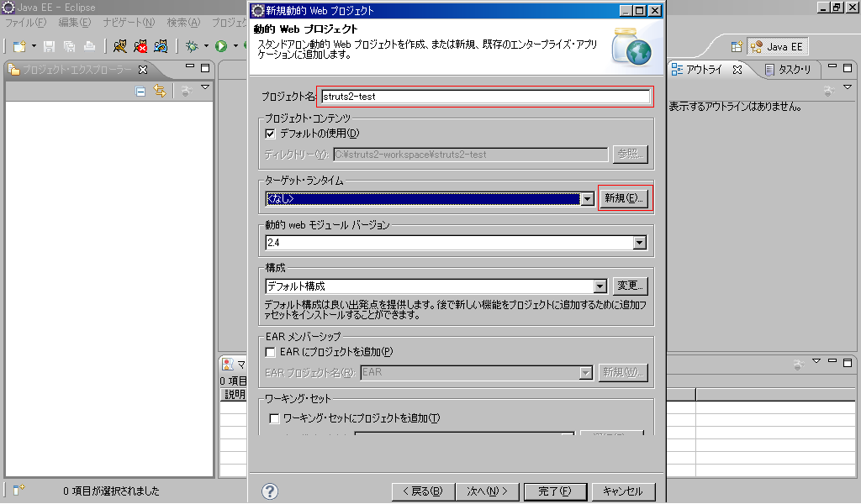Screen dimensions: 861x504
Task: Switch to the タスク・リスト tab
Action: pos(789,70)
